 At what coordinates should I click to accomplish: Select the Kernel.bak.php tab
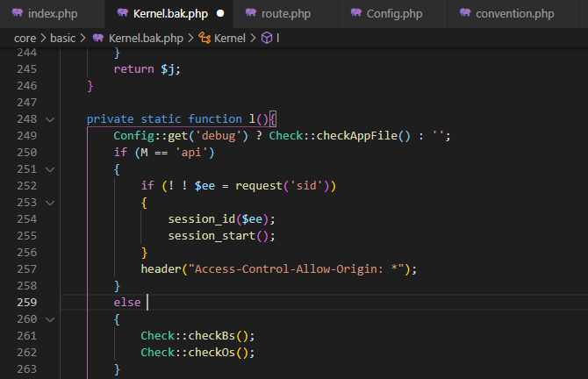[x=169, y=14]
